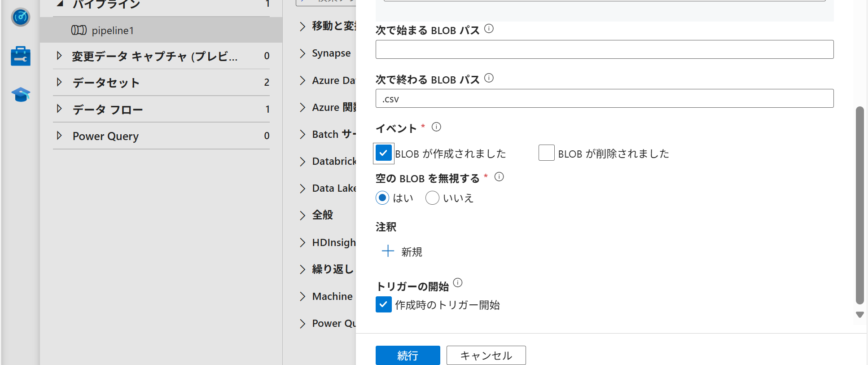Click info icon next to 次で始まる BLOB パス
The height and width of the screenshot is (365, 868).
point(489,29)
